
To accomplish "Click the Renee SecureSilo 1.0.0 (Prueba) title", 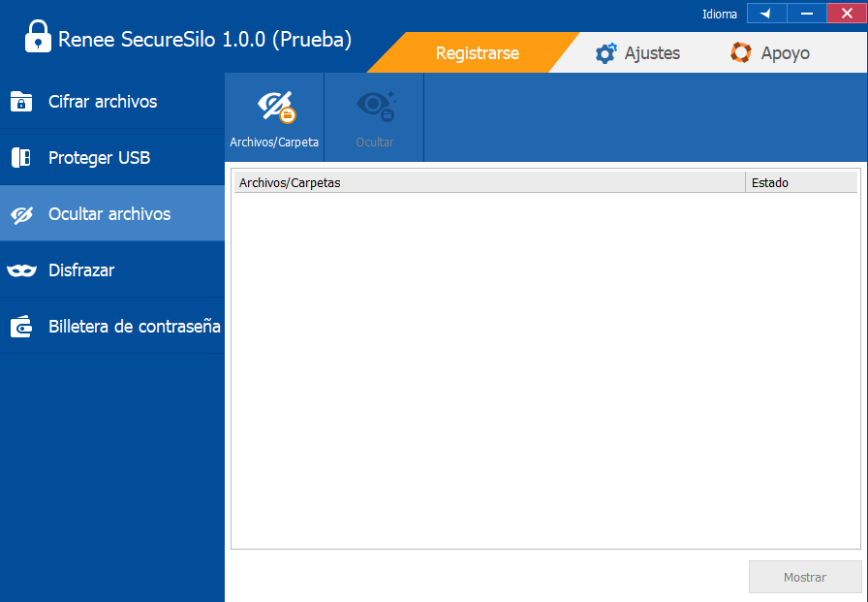I will pyautogui.click(x=204, y=40).
